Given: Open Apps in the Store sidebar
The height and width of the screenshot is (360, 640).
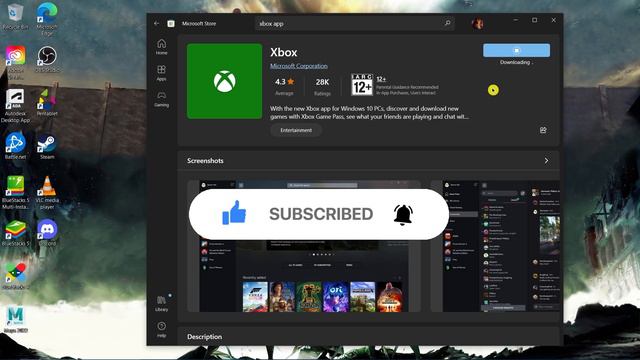Looking at the screenshot, I should tap(162, 73).
